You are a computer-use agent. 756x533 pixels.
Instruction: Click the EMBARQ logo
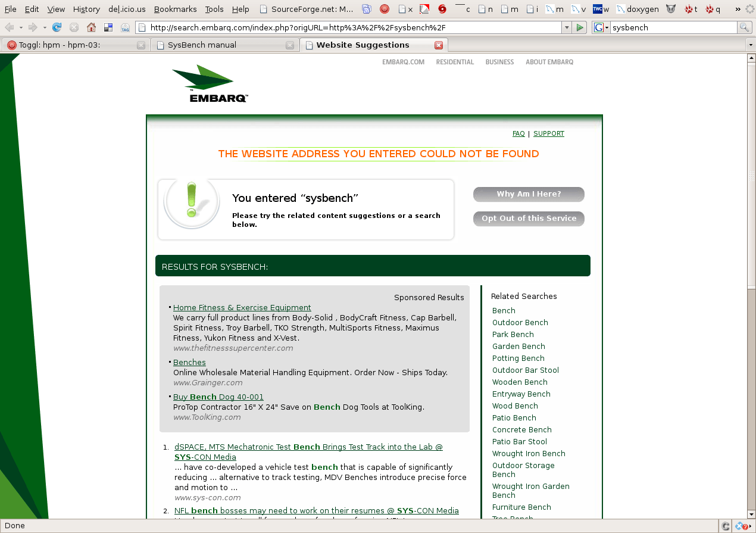click(210, 84)
